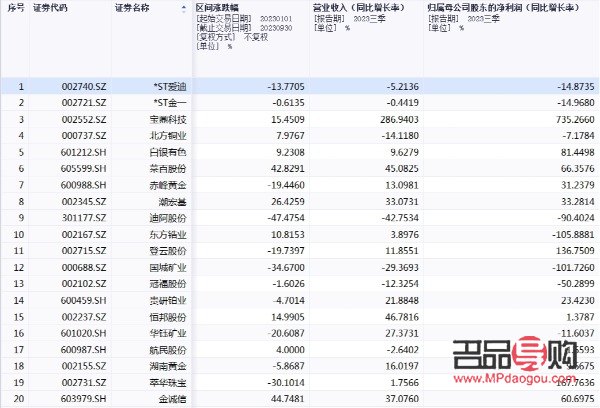600x408 pixels.
Task: Select the -34.6700 cell
Action: click(286, 268)
